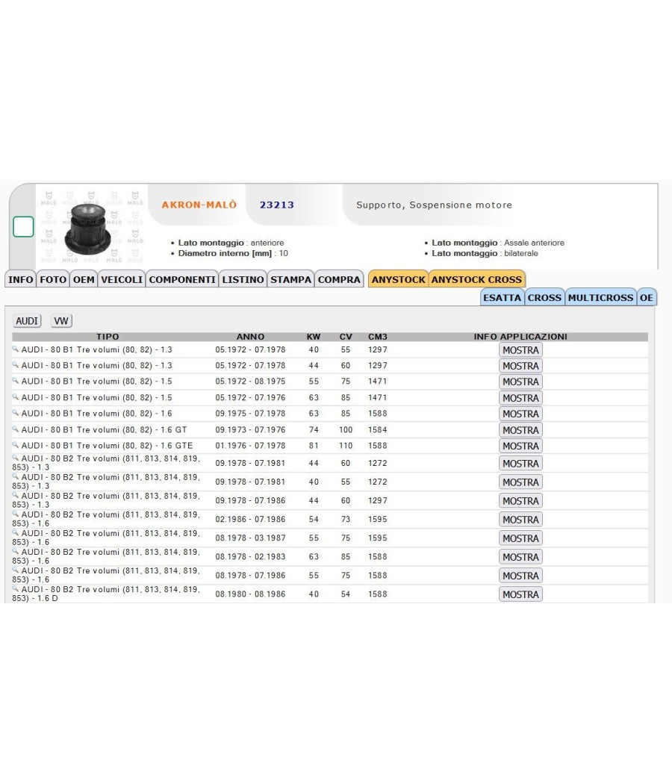This screenshot has width=672, height=784.
Task: Click MOSTRA for 80 B1 1.3 44 KW row
Action: tap(520, 366)
